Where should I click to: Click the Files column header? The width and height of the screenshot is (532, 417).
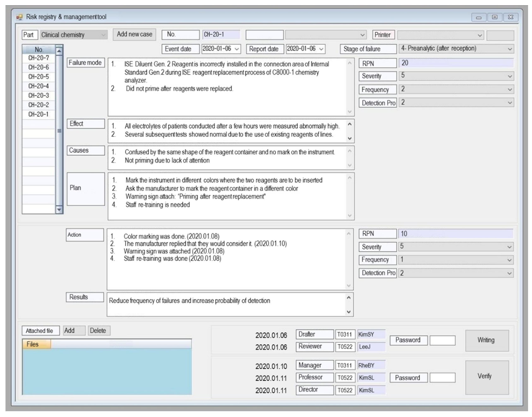click(36, 344)
